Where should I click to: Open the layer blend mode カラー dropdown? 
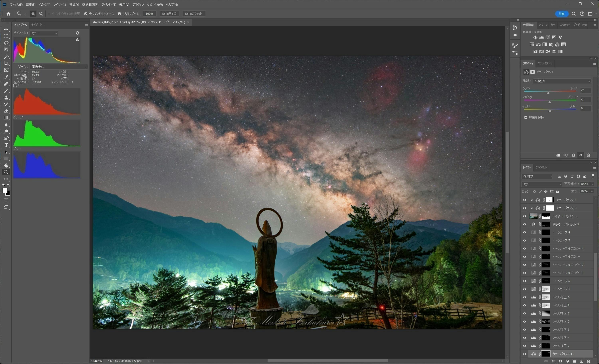pyautogui.click(x=542, y=184)
